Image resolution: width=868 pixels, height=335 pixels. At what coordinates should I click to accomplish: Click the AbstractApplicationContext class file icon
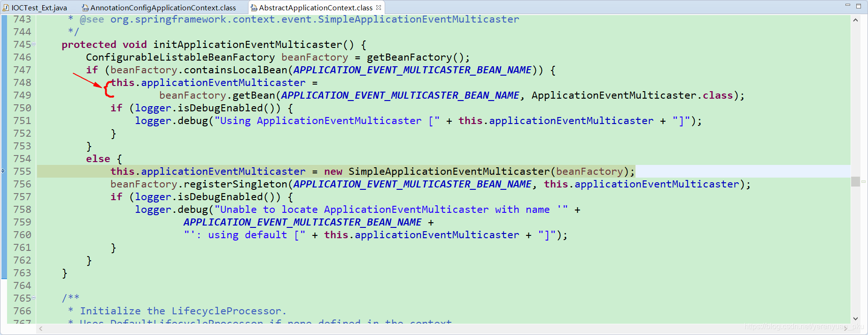(x=254, y=8)
